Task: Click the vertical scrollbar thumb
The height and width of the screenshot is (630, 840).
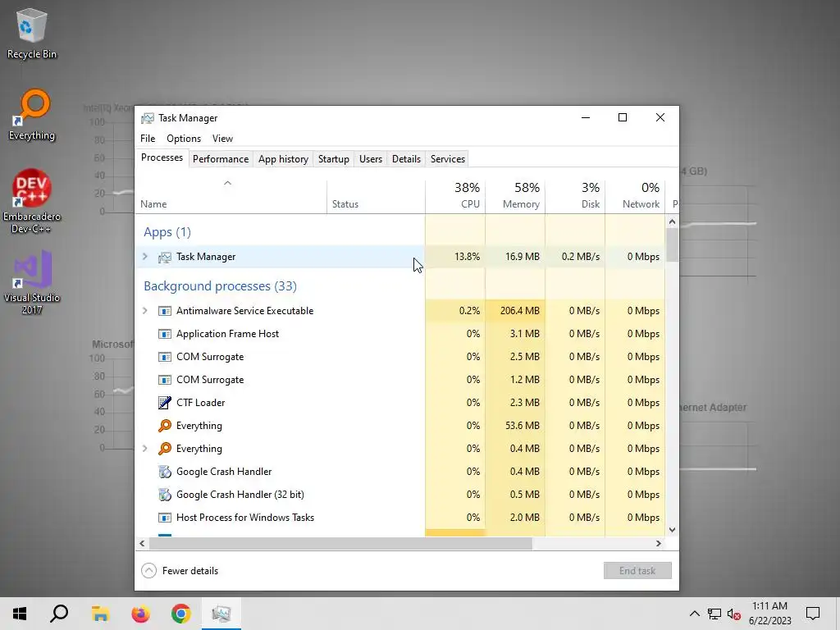Action: 673,244
